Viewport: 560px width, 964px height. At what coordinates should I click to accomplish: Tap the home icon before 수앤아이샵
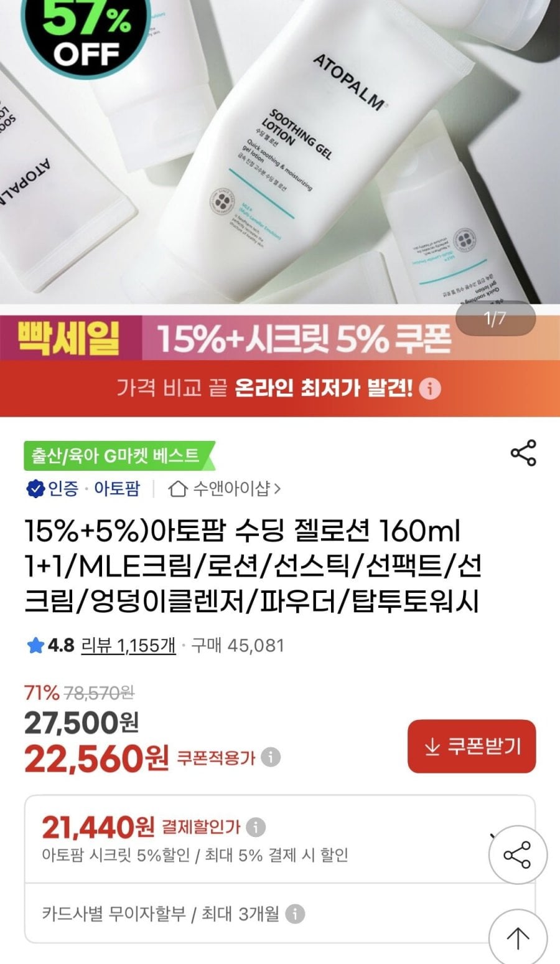pos(178,489)
